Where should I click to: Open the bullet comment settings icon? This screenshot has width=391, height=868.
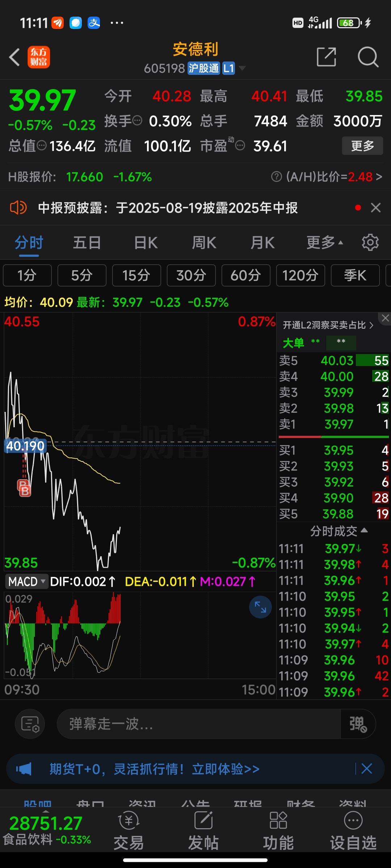point(30,724)
